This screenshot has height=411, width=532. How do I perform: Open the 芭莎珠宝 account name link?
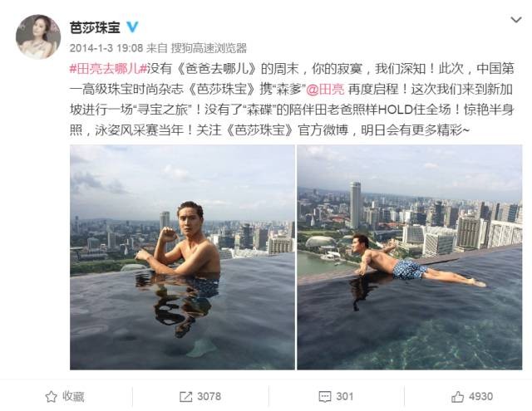(95, 27)
